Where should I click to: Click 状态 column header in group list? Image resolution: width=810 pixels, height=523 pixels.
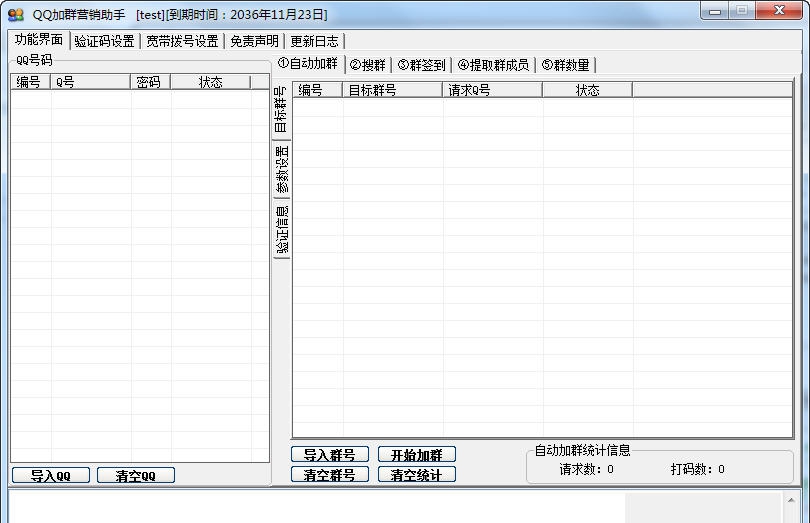tap(587, 90)
